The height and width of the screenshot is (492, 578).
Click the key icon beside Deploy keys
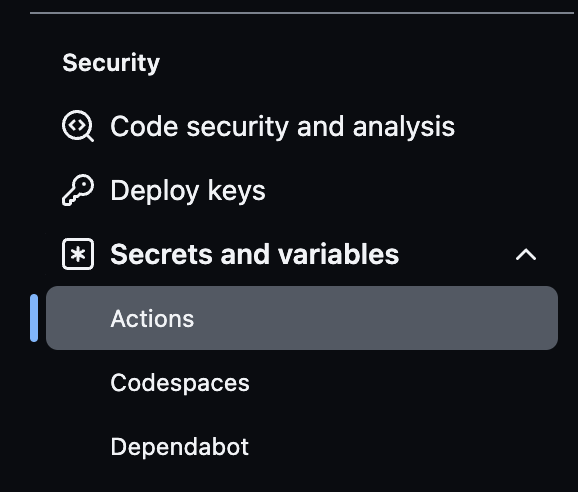78,190
